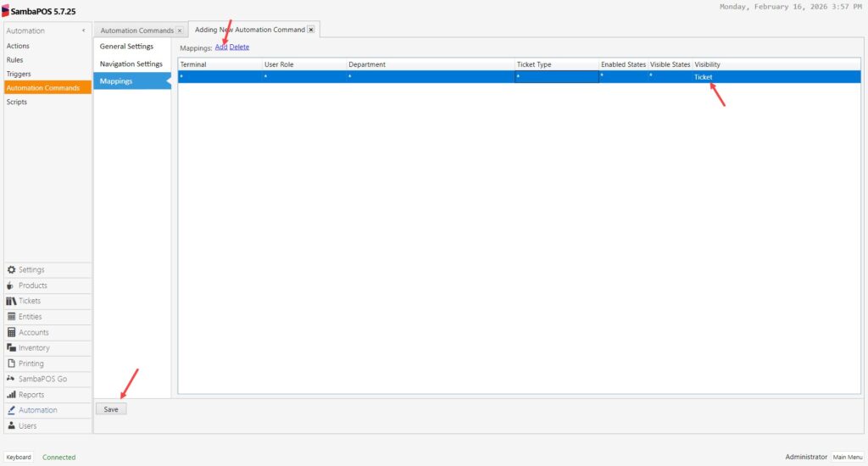
Task: Click the Add mapping link
Action: [220, 47]
